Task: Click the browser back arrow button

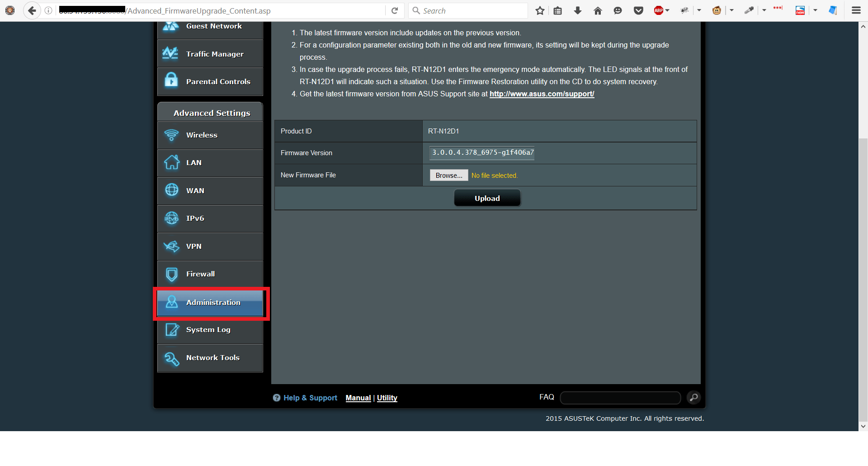Action: 32,10
